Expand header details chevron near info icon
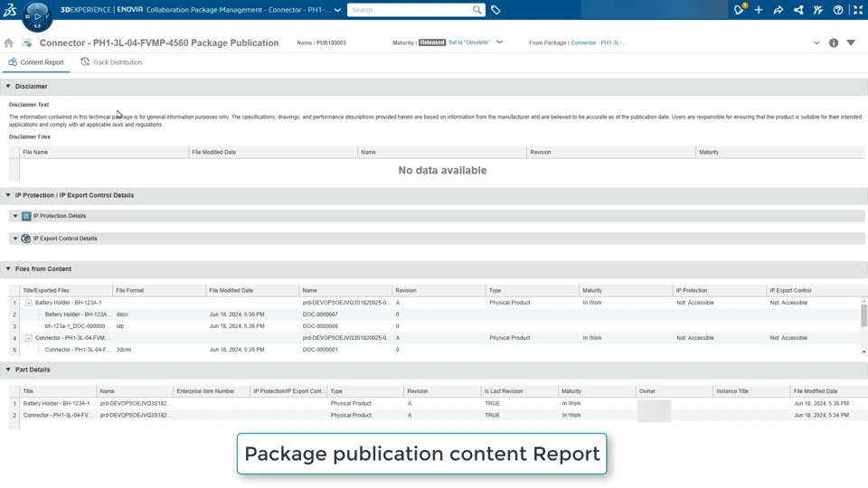Screen dimensions: 868x488 [816, 42]
